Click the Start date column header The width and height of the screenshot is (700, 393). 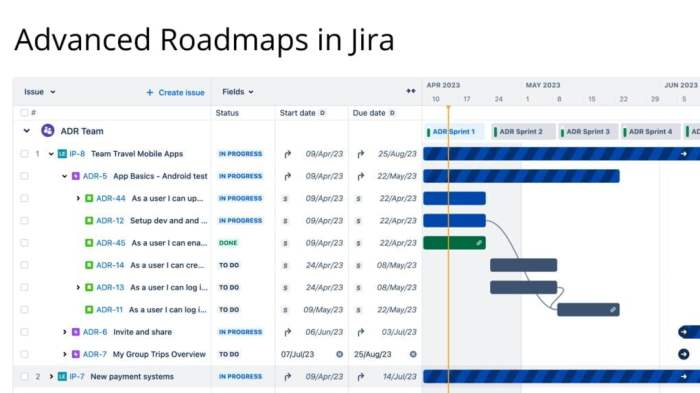(297, 113)
